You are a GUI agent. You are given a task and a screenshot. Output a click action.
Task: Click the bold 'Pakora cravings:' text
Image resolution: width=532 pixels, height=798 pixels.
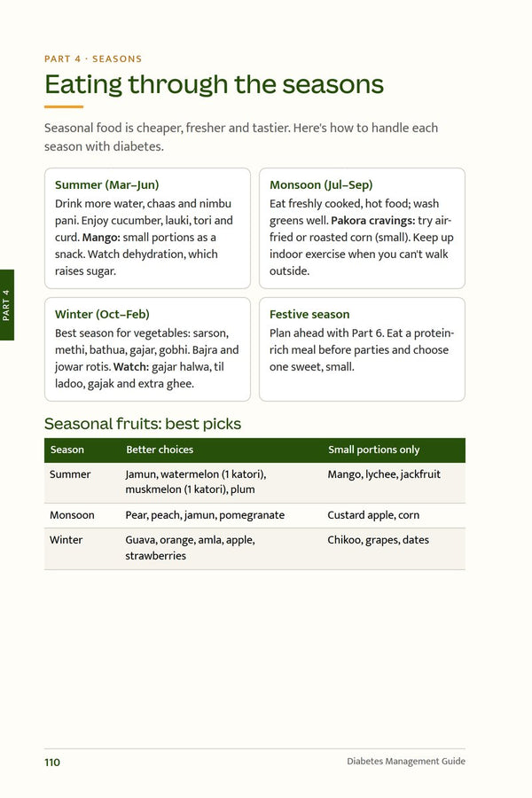[x=373, y=221]
